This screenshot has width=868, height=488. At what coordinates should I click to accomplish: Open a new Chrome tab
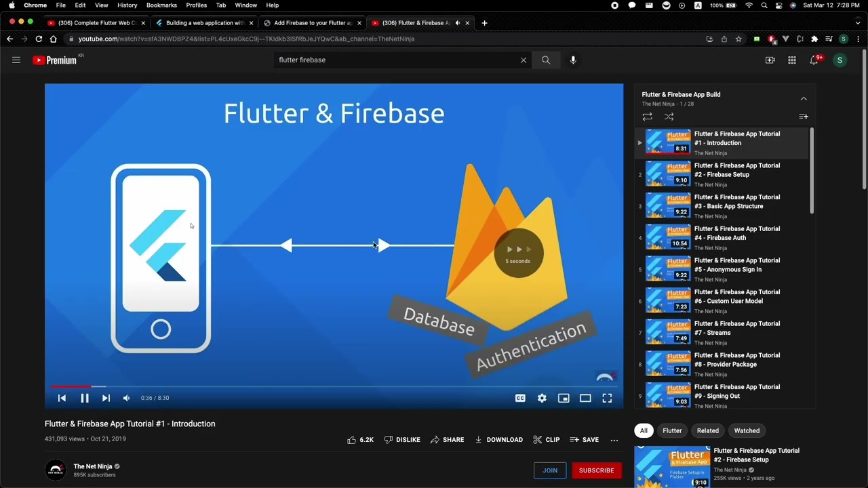(484, 23)
